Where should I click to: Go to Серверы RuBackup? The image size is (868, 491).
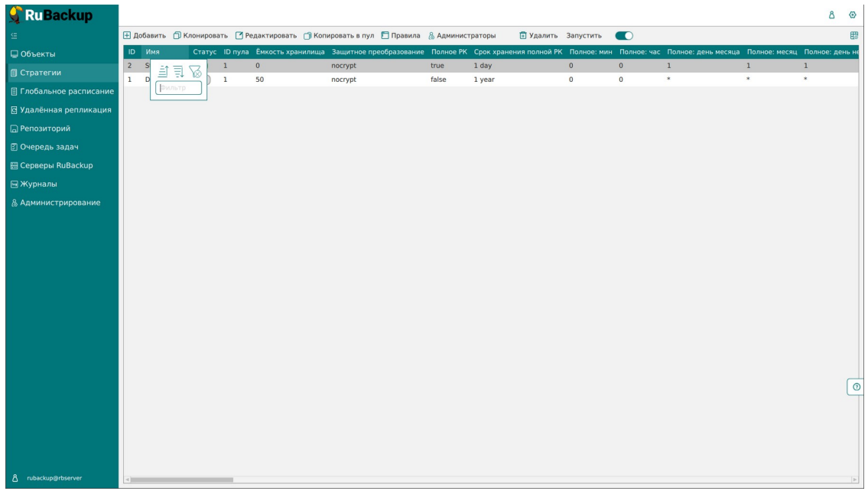point(51,165)
